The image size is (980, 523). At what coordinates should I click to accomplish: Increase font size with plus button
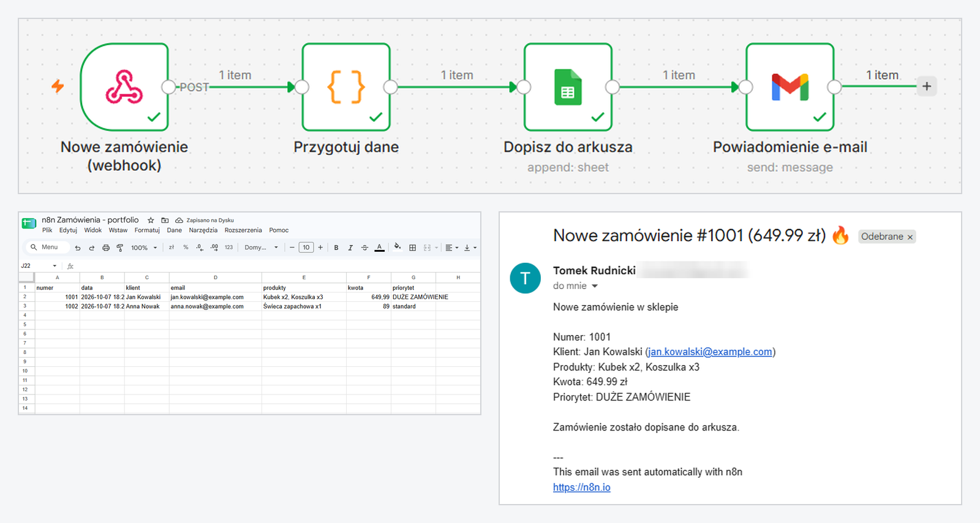[x=320, y=247]
